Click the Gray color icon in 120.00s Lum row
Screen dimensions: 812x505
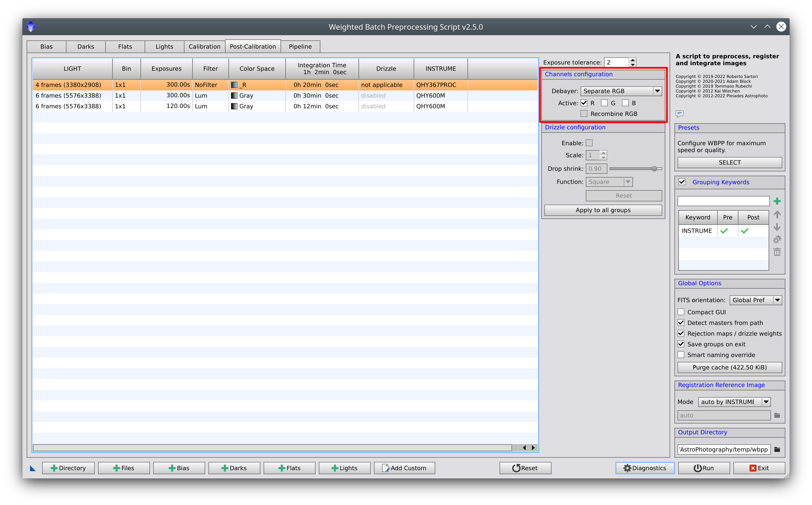click(234, 106)
